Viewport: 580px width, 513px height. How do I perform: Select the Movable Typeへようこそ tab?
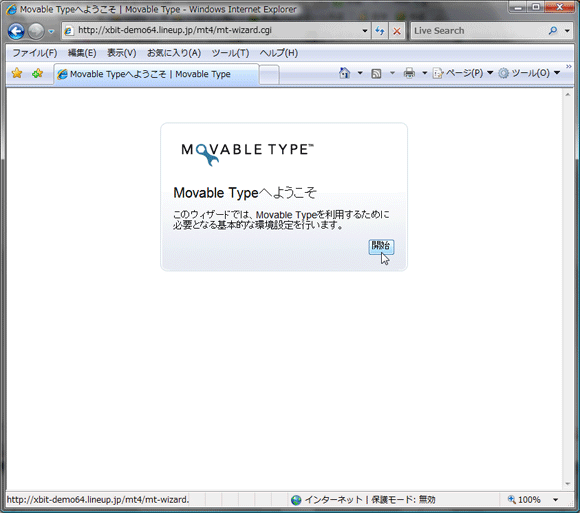click(x=156, y=74)
